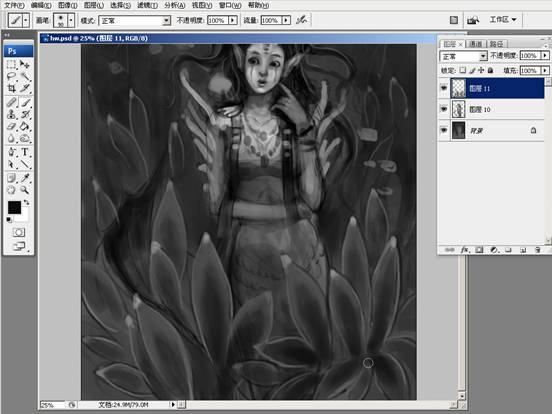The width and height of the screenshot is (552, 414).
Task: Open 工作区 workspace dropdown
Action: tap(503, 20)
